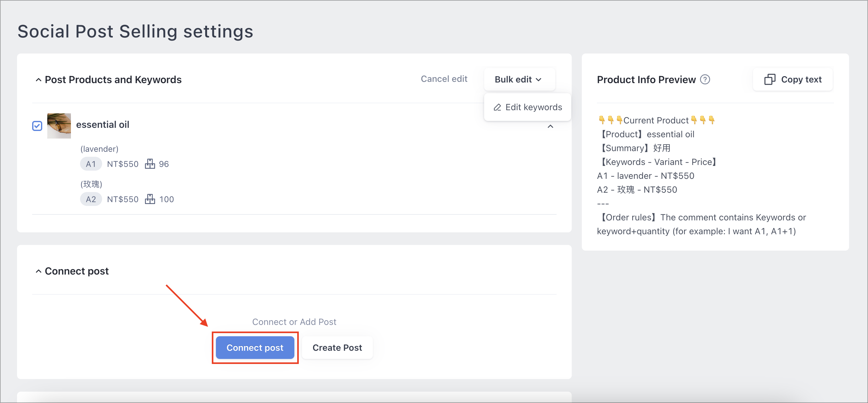
Task: Click the stock count 100
Action: tap(166, 199)
